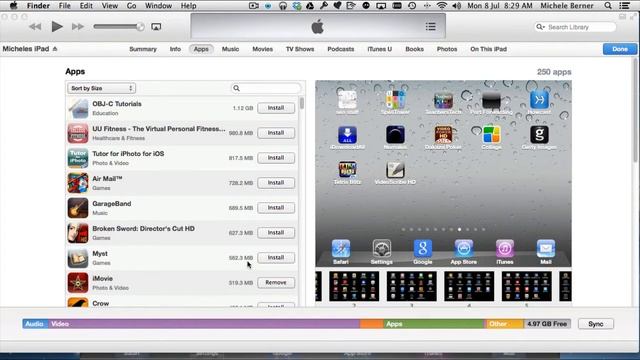Click the UU Fitness app icon
The height and width of the screenshot is (360, 640).
point(78,133)
